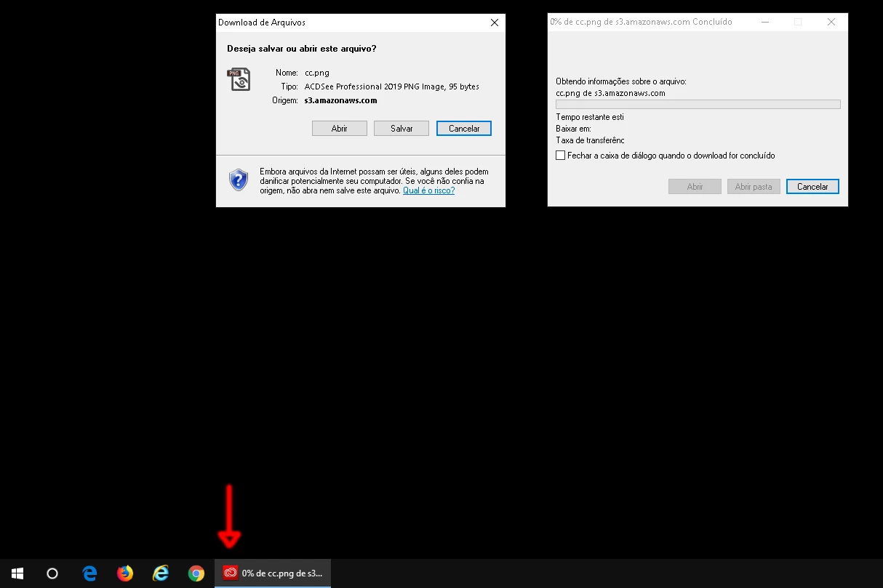Click Abrir in Download de Arquivos dialog
The height and width of the screenshot is (588, 883).
340,128
